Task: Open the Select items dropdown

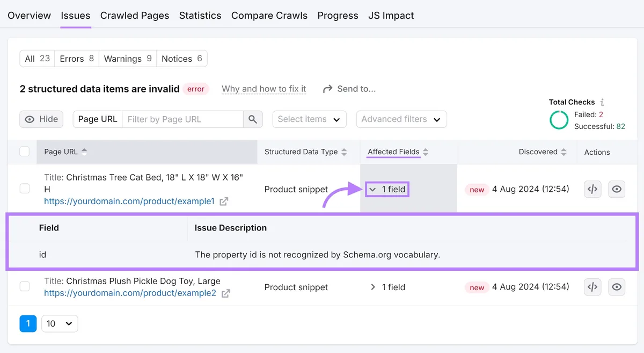Action: (310, 119)
